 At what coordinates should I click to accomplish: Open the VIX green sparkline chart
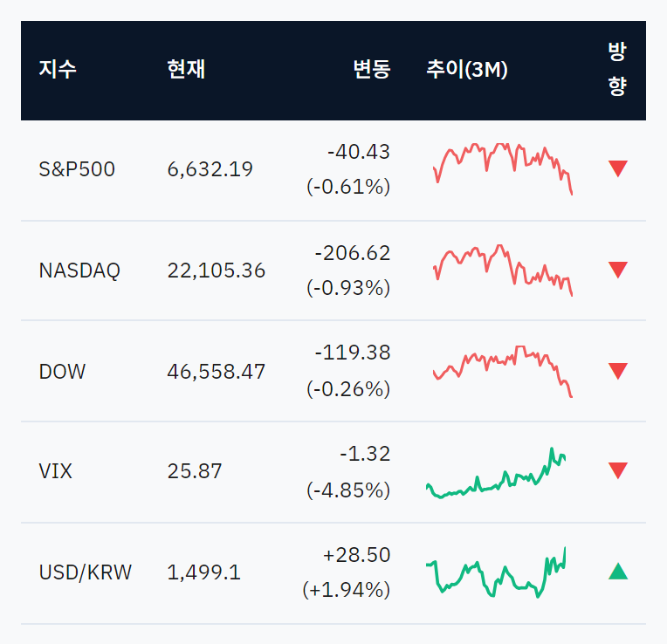[x=496, y=473]
